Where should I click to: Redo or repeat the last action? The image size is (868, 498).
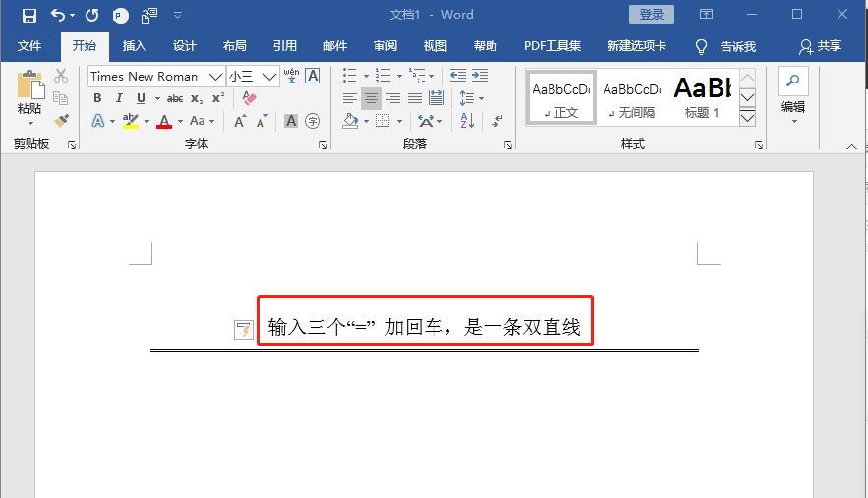tap(91, 15)
